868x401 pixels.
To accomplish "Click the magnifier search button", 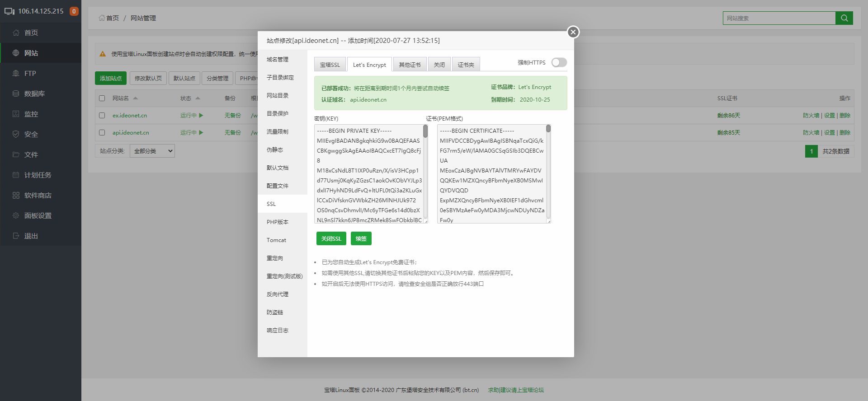I will 844,18.
